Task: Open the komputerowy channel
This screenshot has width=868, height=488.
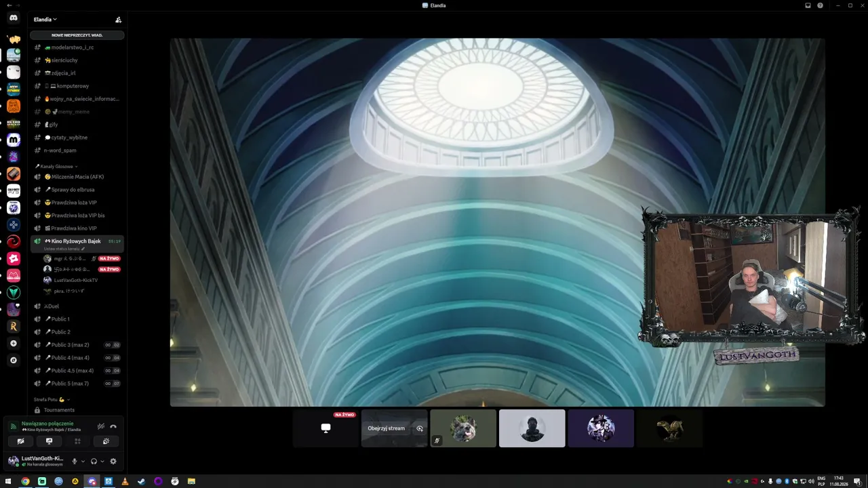Action: [x=77, y=86]
